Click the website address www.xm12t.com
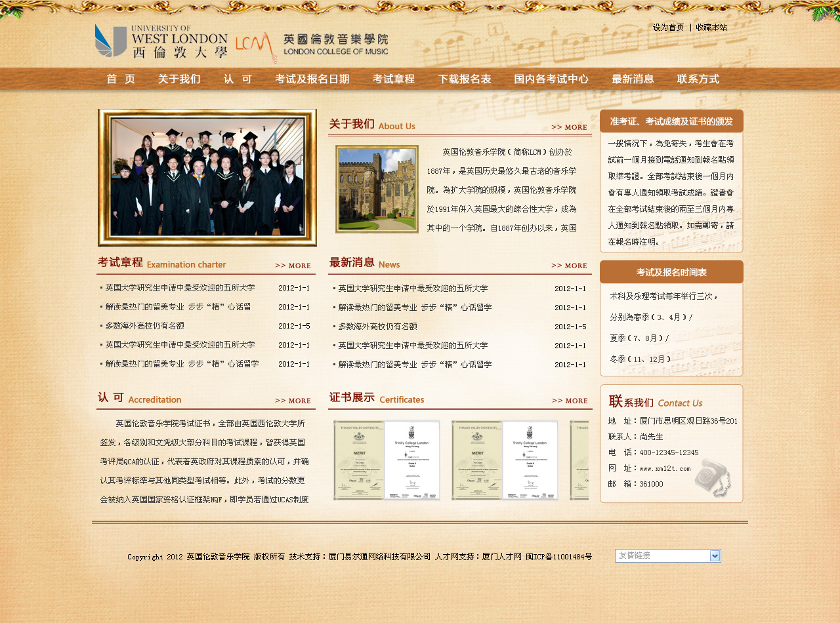Viewport: 840px width, 623px height. pyautogui.click(x=665, y=468)
